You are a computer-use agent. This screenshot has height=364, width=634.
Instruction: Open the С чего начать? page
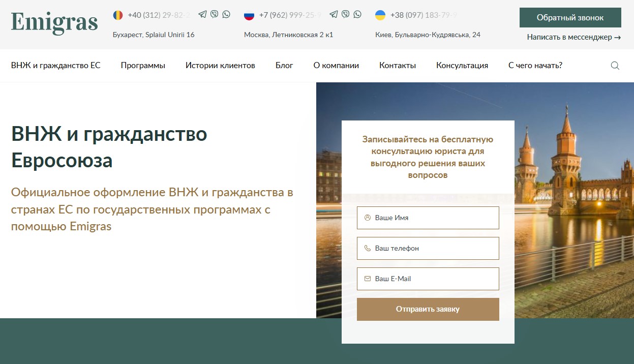535,66
